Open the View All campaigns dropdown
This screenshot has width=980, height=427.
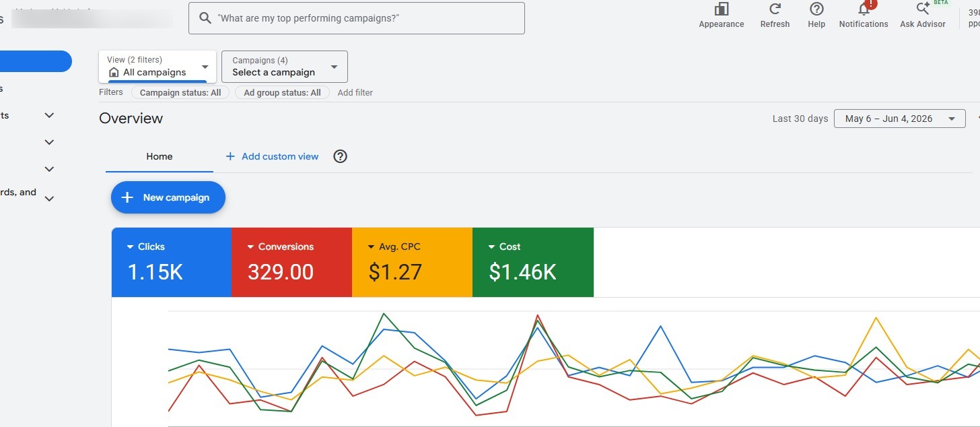157,67
